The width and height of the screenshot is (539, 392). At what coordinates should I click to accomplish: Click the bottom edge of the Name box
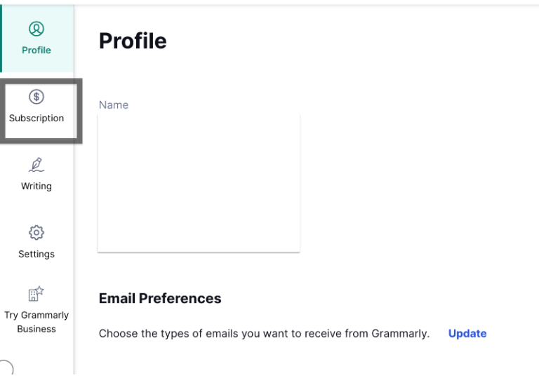[x=199, y=250]
